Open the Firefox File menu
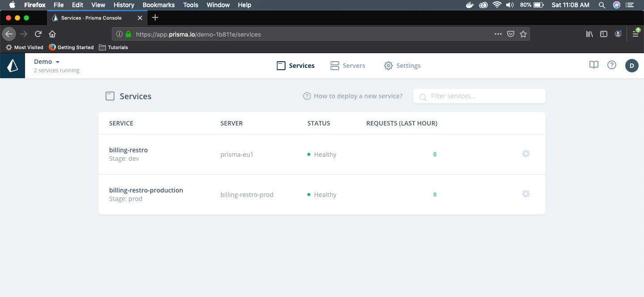Screen dimensions: 644x297 point(59,5)
